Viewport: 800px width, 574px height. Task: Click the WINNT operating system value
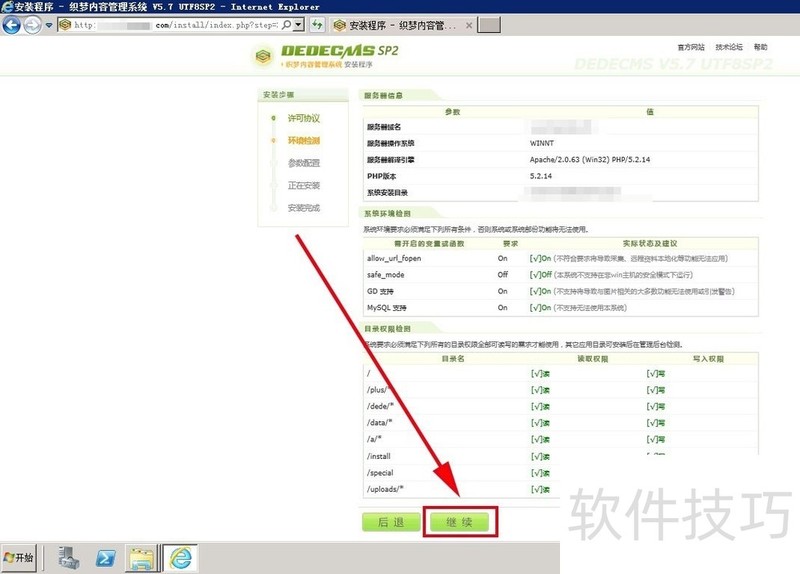pos(542,143)
